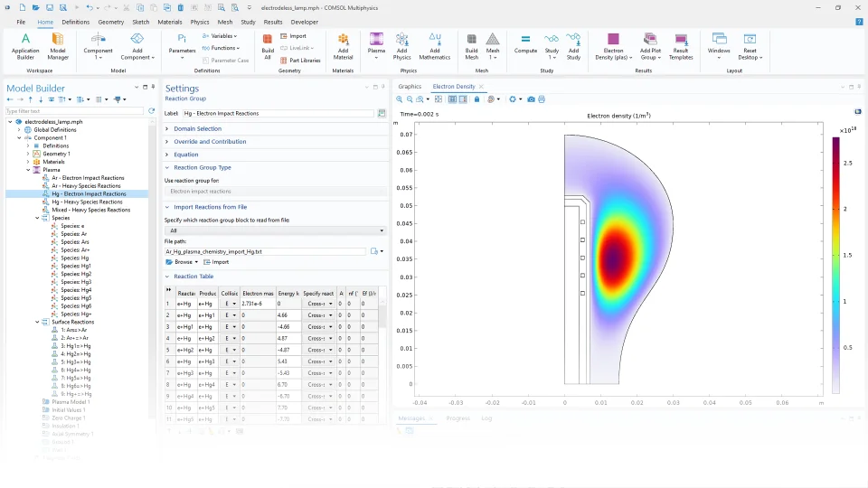
Task: Click the Build Mesh icon
Action: 471,43
